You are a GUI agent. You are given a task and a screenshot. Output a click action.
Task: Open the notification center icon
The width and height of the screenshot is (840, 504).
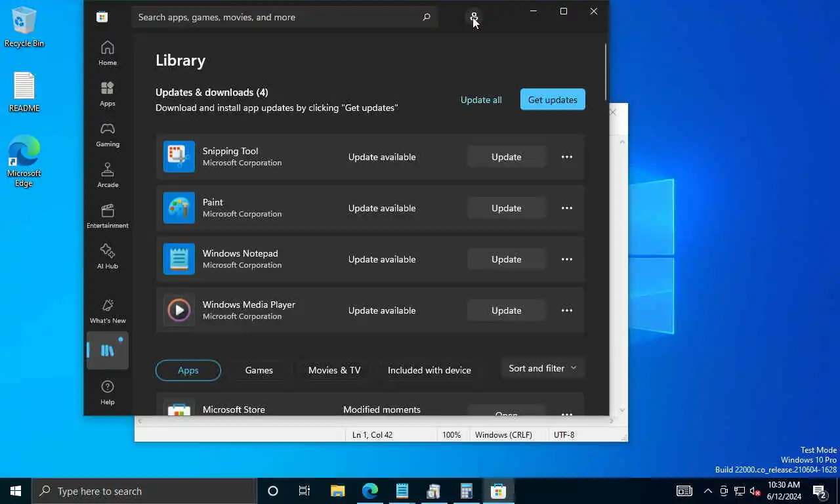(819, 491)
